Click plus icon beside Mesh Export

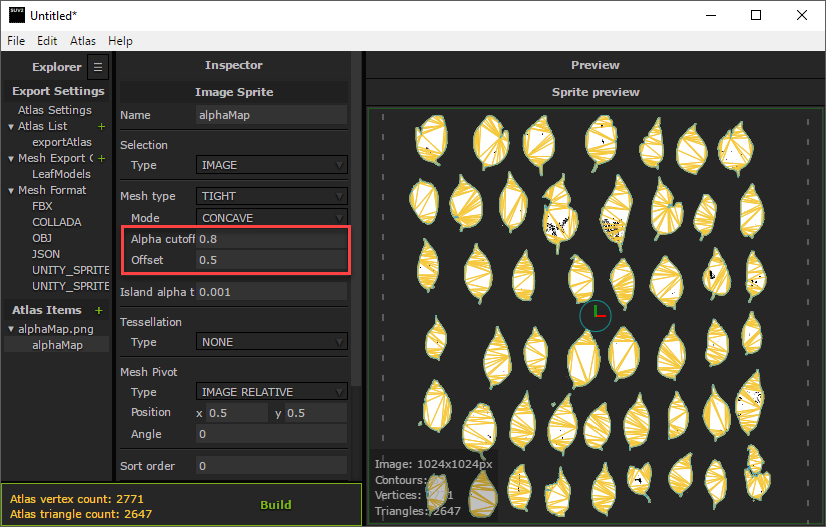(x=101, y=159)
